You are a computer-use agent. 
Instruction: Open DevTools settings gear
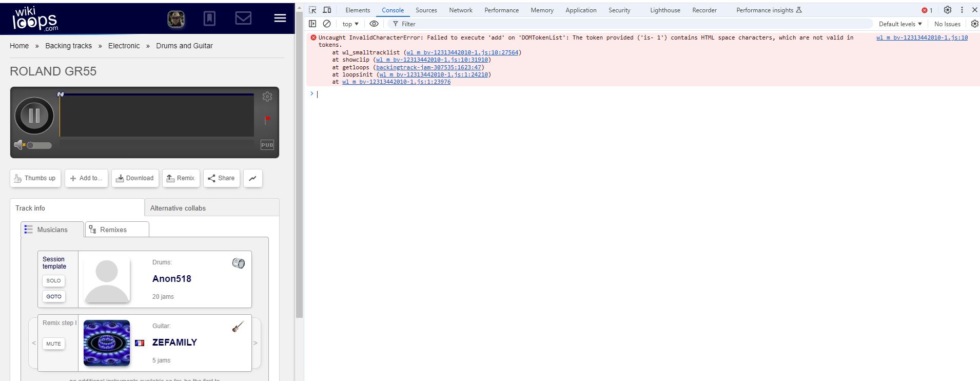(948, 10)
